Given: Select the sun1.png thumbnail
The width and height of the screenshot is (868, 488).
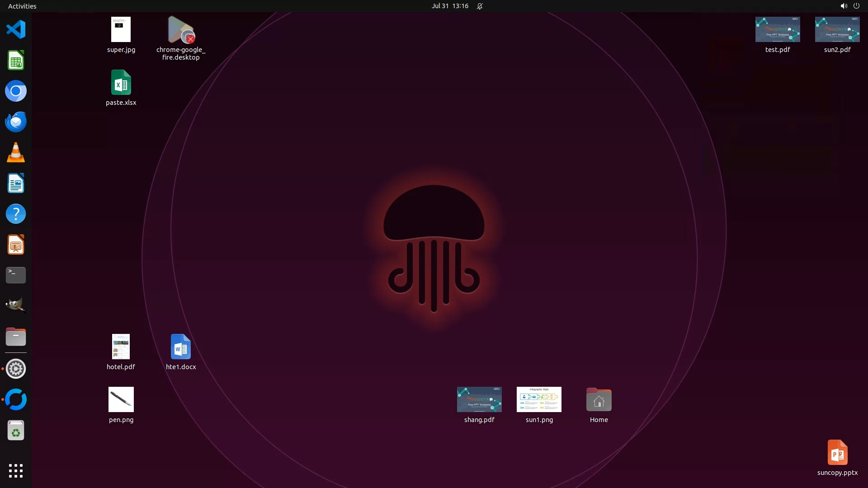Looking at the screenshot, I should 539,399.
